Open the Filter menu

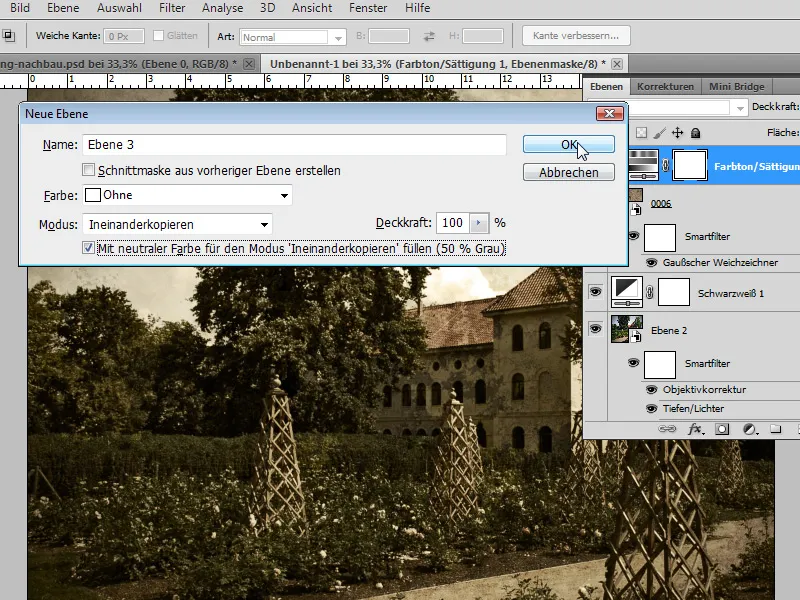tap(172, 8)
